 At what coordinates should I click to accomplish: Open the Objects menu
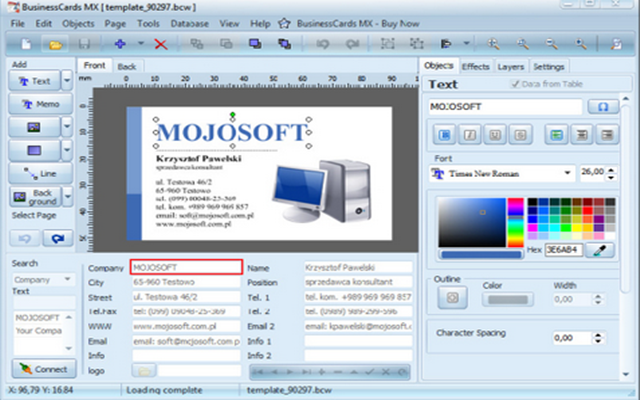(78, 24)
